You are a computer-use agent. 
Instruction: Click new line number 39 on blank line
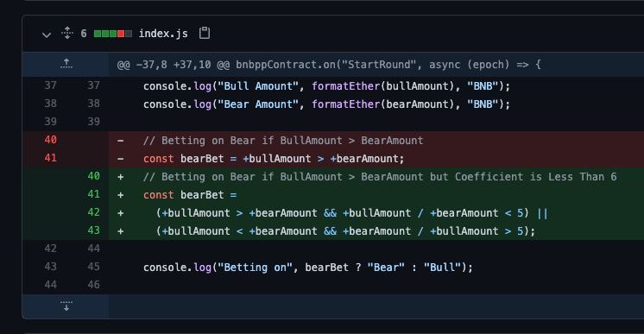click(x=93, y=122)
